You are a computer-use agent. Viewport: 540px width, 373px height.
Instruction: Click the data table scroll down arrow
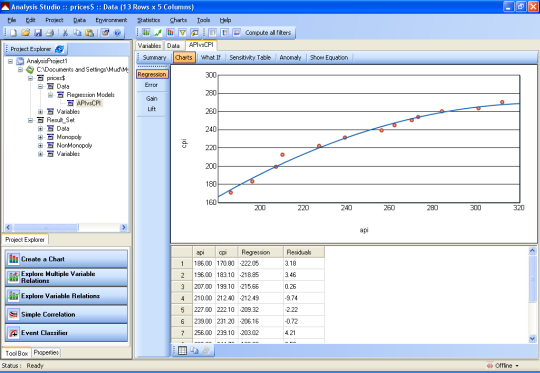click(x=532, y=339)
